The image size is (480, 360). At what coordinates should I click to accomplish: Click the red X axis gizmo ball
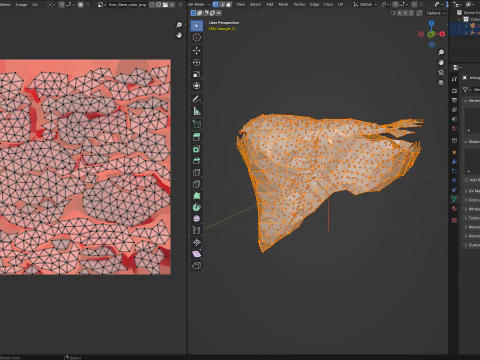(442, 34)
